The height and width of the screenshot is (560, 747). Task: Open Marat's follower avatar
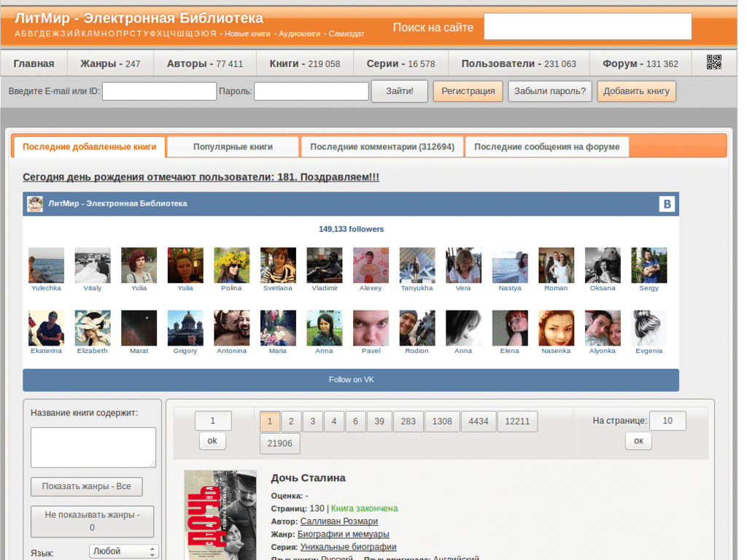click(x=139, y=328)
